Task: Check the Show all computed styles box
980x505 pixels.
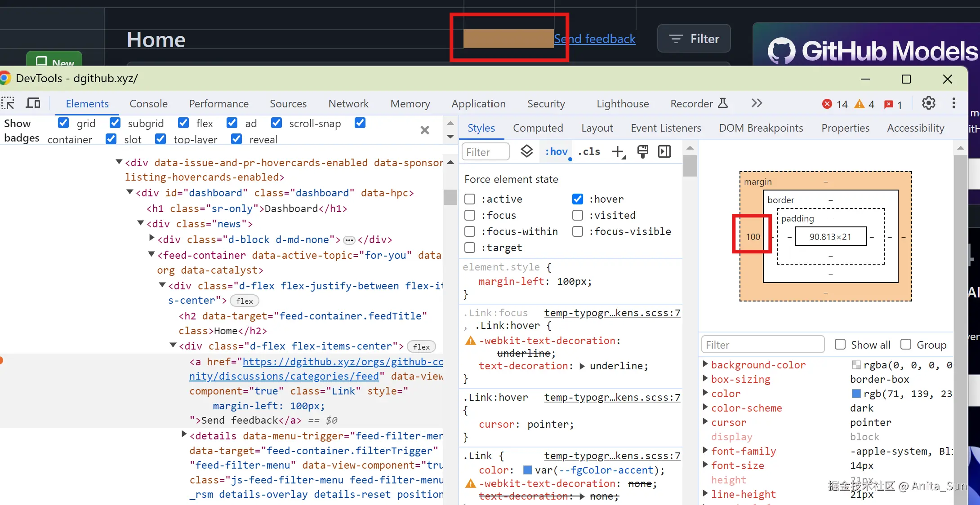Action: pos(840,345)
